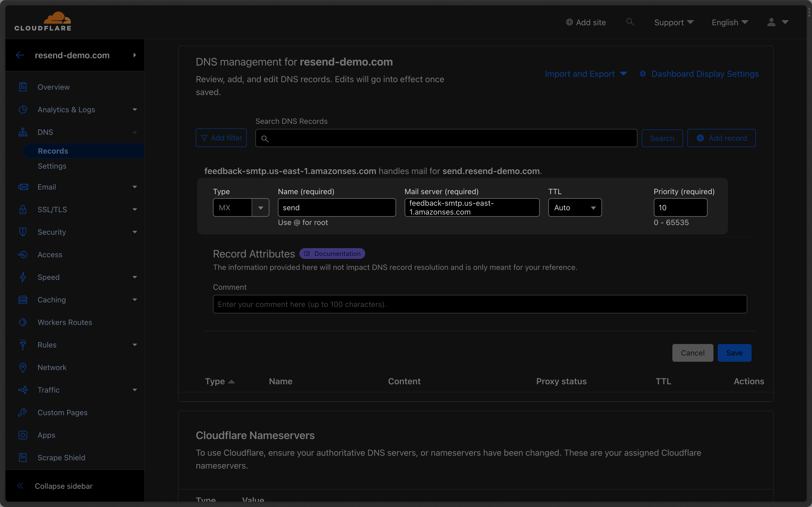Click the Comment text field
This screenshot has width=812, height=507.
pyautogui.click(x=480, y=304)
